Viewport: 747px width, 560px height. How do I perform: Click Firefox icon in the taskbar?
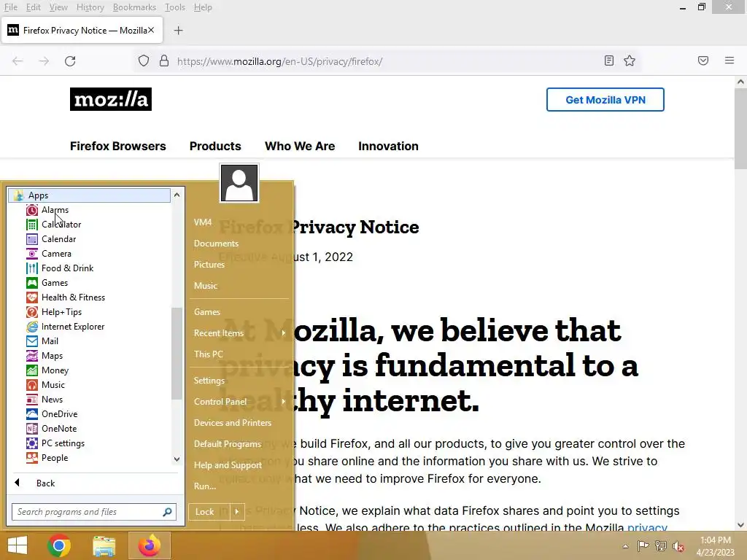pyautogui.click(x=149, y=545)
